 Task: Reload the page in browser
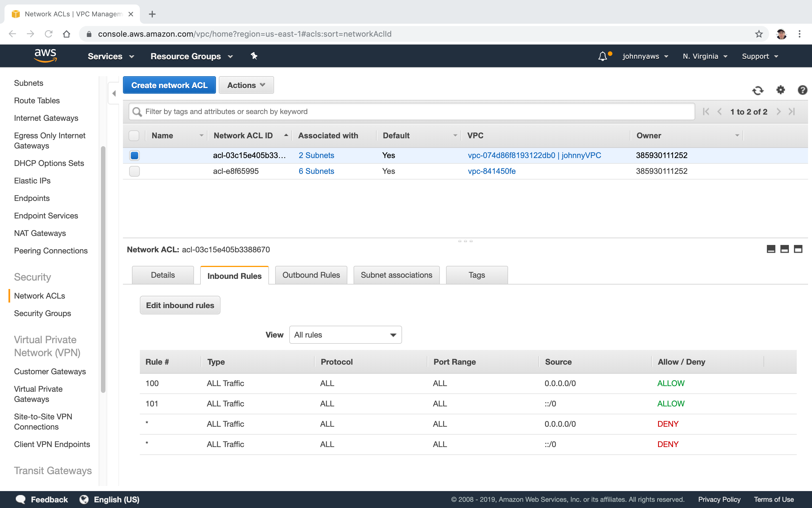point(49,34)
